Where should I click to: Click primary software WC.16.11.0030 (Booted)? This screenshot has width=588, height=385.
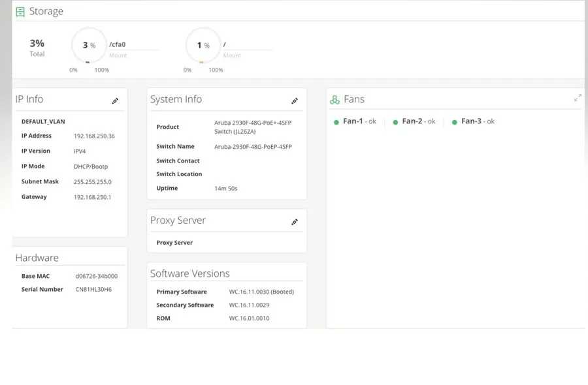(261, 292)
